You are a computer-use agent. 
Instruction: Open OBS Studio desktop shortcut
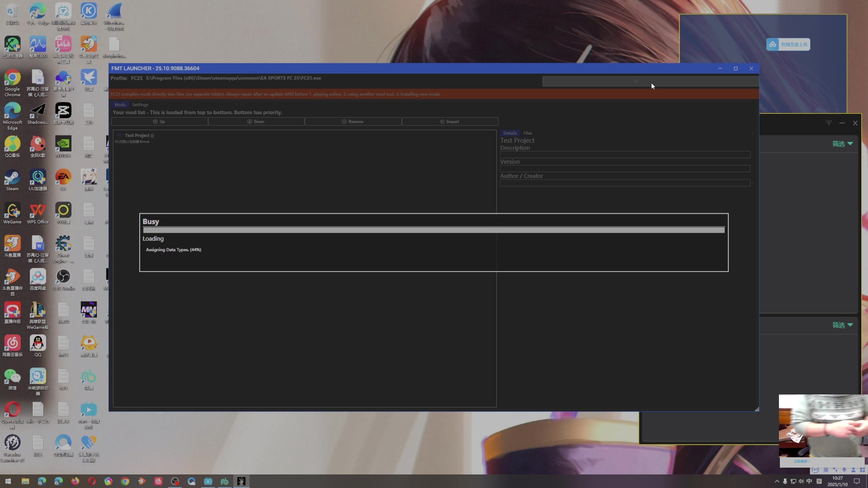point(63,279)
